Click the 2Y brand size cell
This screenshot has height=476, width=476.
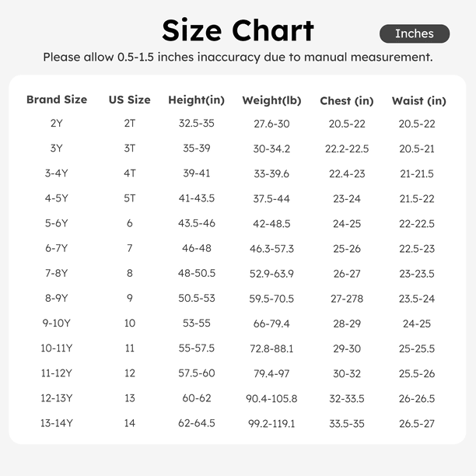pyautogui.click(x=57, y=124)
